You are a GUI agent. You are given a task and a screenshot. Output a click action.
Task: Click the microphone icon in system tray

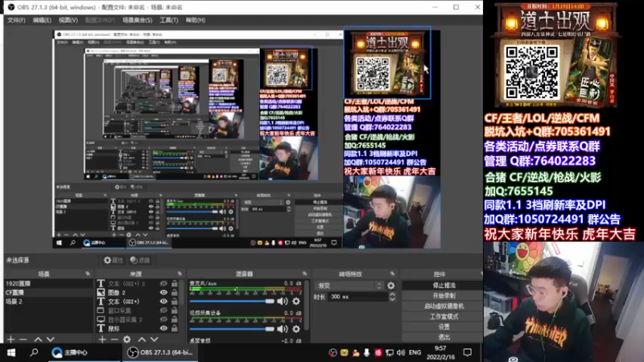[x=366, y=352]
